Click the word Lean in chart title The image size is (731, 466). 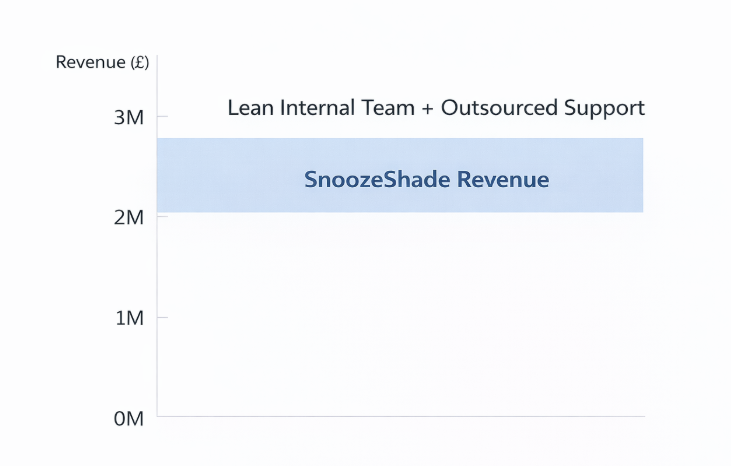pyautogui.click(x=250, y=108)
